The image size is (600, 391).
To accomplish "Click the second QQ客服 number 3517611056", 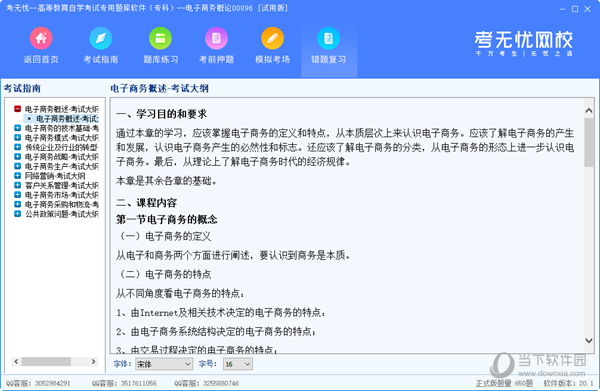I will (x=139, y=383).
